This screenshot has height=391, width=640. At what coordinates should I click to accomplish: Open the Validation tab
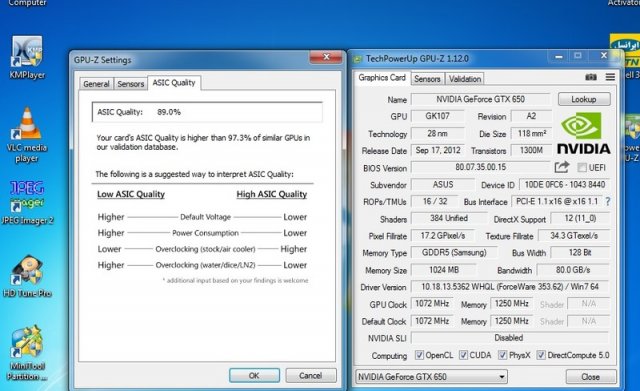pos(465,79)
